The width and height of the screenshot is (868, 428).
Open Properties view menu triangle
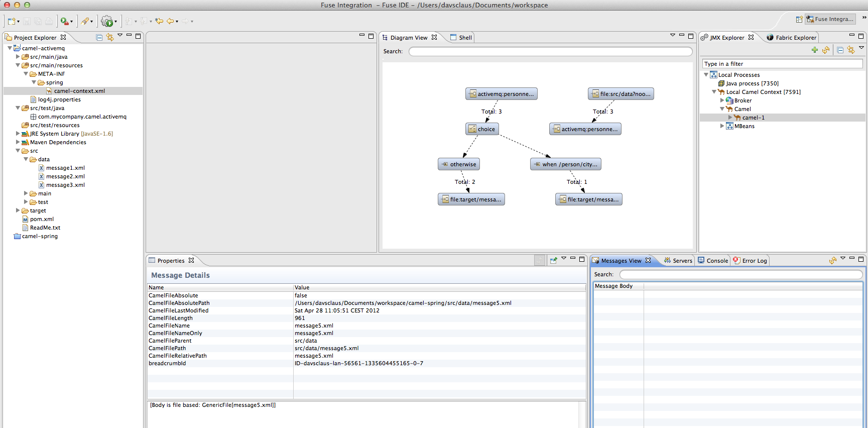point(564,258)
